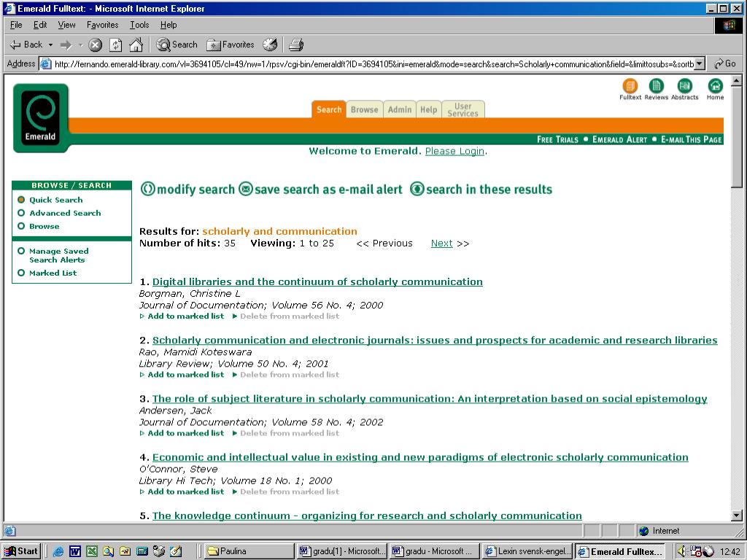Select Manage Saved Search Alerts option
Viewport: 747px width, 560px height.
[x=21, y=251]
